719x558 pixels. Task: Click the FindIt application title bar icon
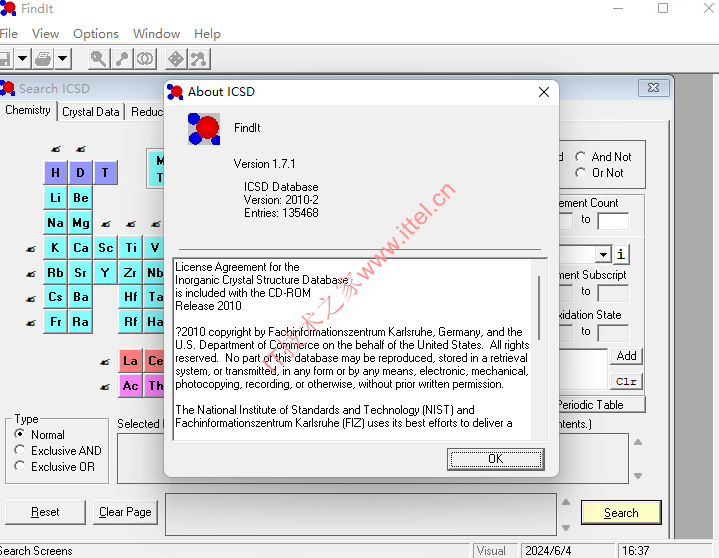coord(8,8)
